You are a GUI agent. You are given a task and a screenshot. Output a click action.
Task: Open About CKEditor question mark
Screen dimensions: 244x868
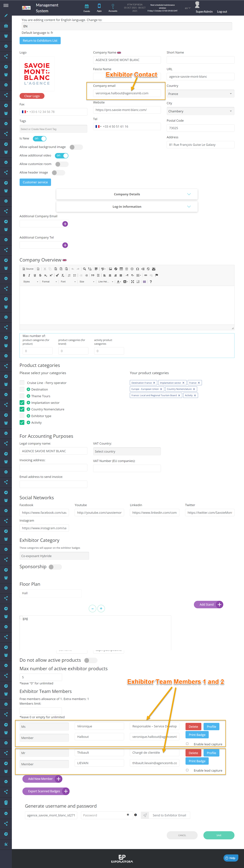(x=151, y=282)
